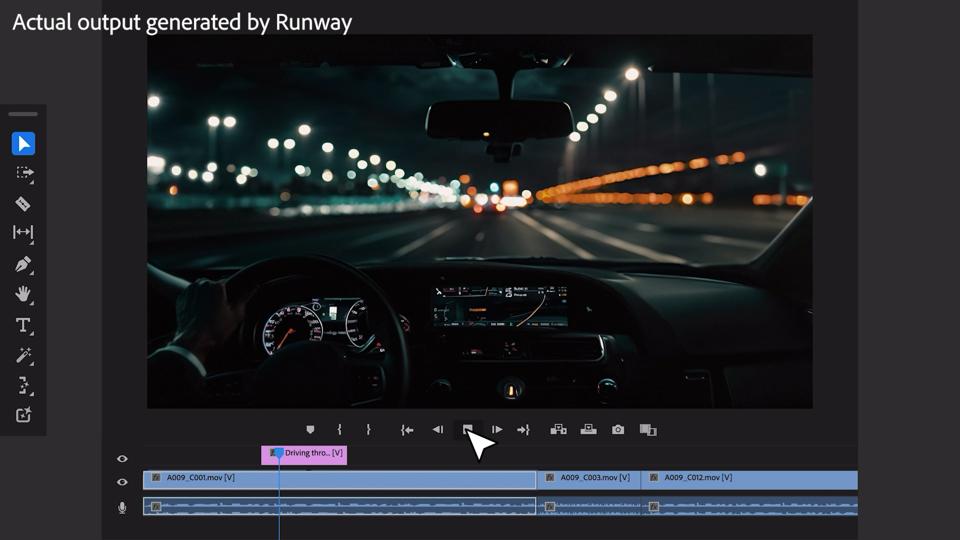Select the Track Select Forward tool
Viewport: 960px width, 540px height.
(23, 173)
